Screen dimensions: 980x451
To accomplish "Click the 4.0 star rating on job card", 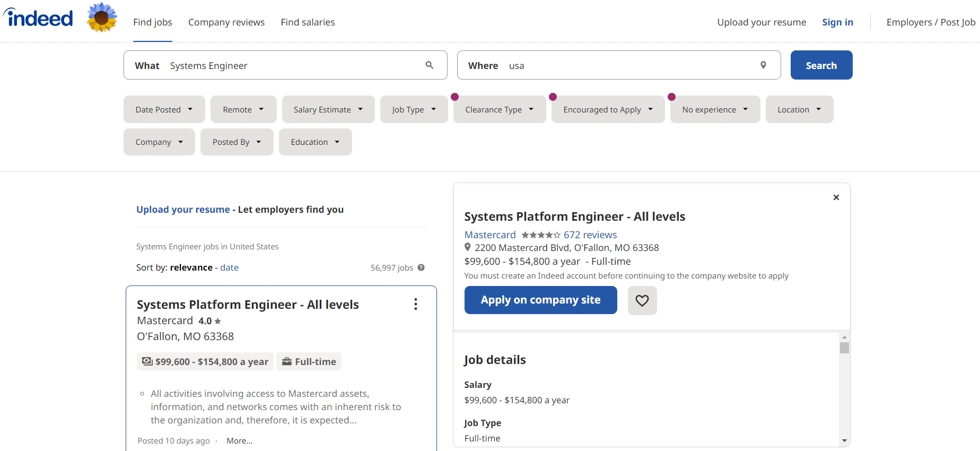I will click(209, 321).
